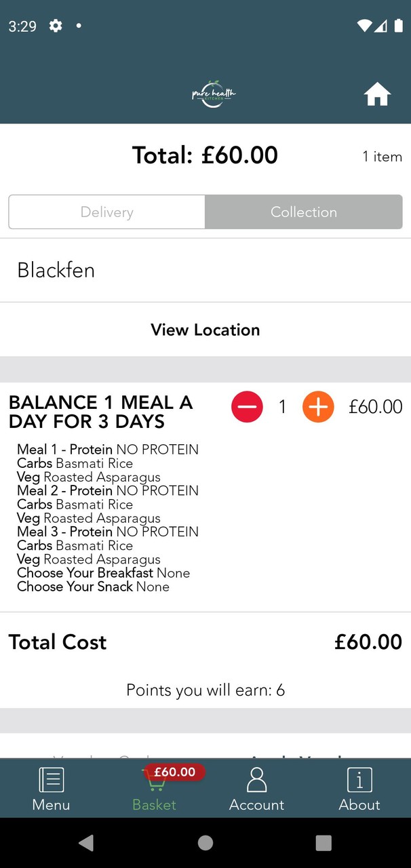Open the About info tab
Image resolution: width=411 pixels, height=868 pixels.
[x=359, y=788]
